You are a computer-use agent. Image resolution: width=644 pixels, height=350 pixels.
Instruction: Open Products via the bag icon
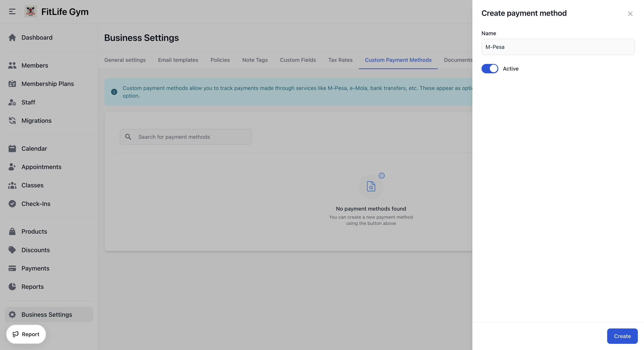[12, 231]
